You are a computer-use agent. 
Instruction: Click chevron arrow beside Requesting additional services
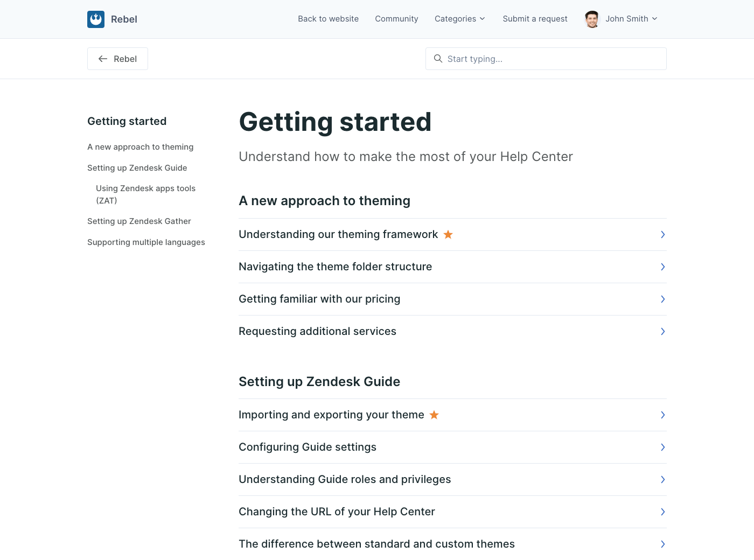(662, 332)
